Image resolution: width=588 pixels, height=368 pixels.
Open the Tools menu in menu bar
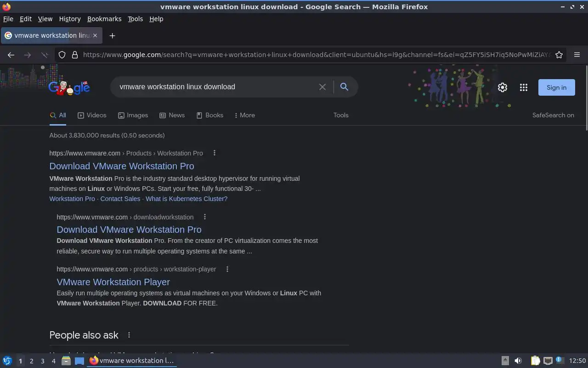(135, 19)
